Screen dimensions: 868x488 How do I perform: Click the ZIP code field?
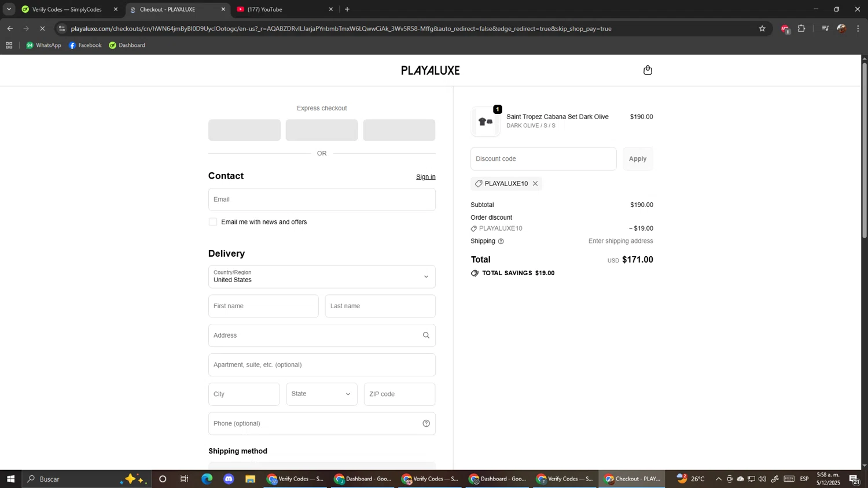[399, 394]
